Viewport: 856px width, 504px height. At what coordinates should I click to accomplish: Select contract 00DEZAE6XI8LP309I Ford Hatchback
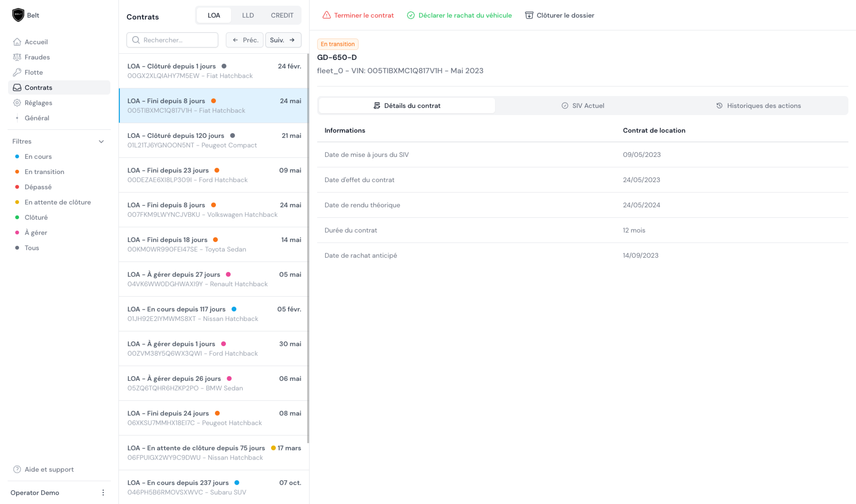pyautogui.click(x=214, y=175)
